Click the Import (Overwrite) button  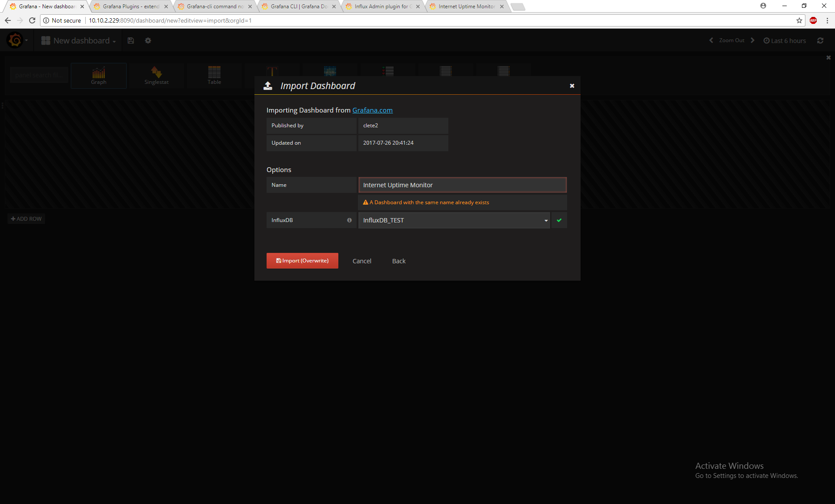tap(302, 261)
